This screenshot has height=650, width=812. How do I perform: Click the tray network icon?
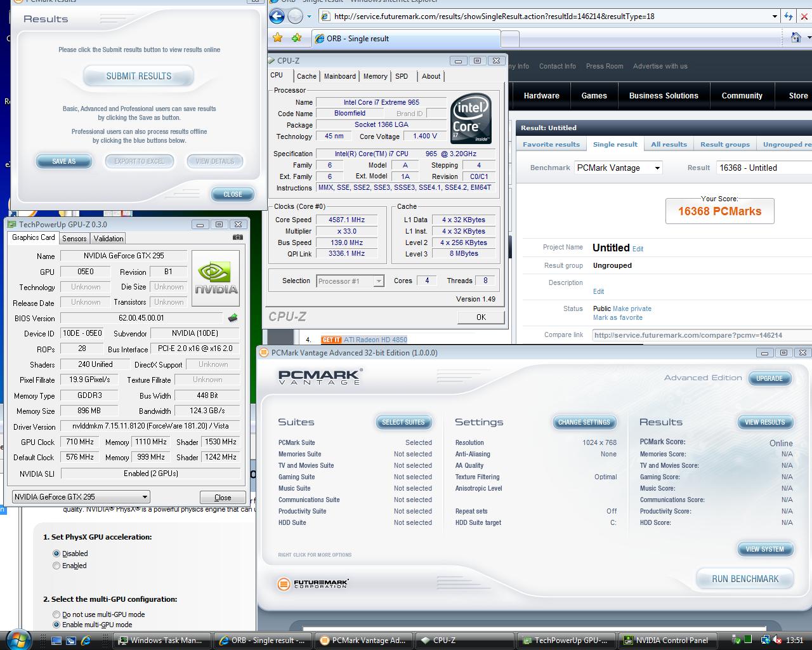765,640
